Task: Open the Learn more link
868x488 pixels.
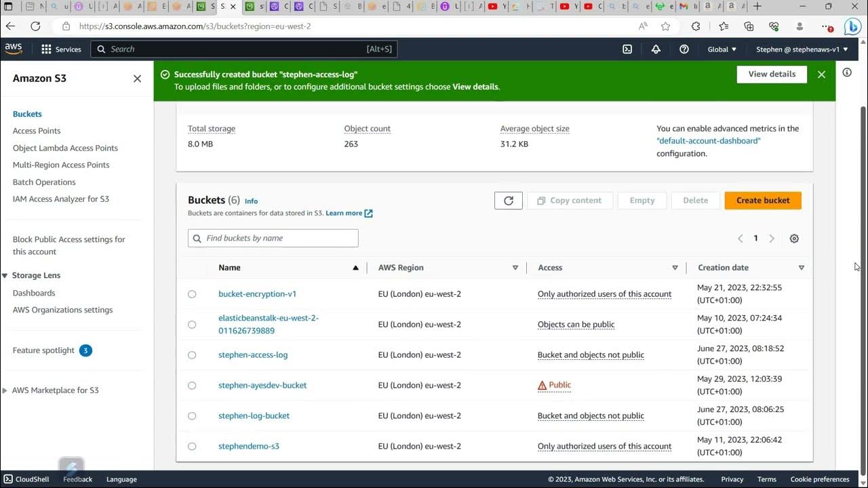Action: 349,213
